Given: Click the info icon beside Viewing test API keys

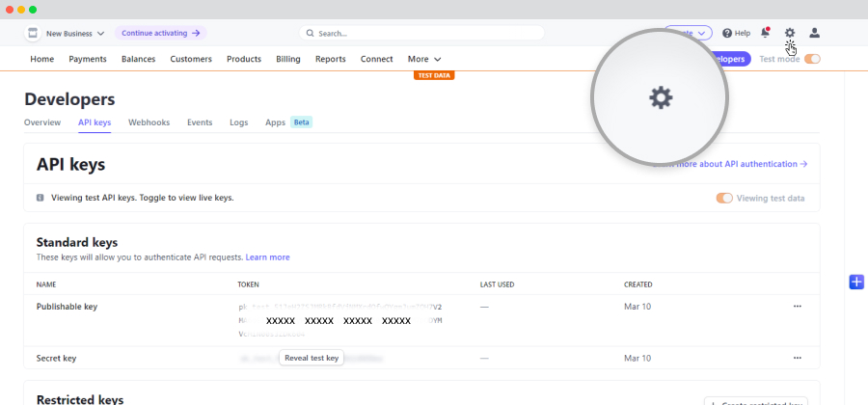Looking at the screenshot, I should [40, 198].
